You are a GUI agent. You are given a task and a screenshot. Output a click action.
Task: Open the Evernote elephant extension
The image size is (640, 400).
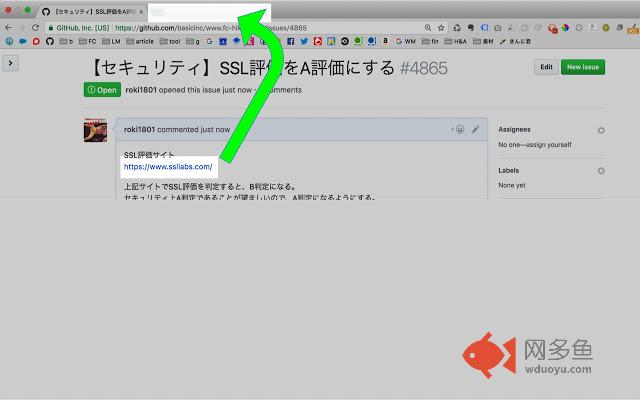(471, 28)
